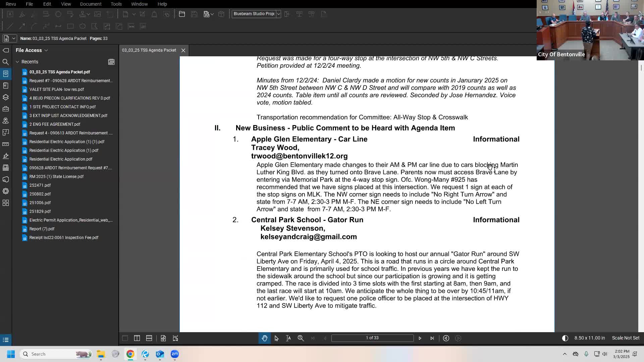This screenshot has width=644, height=362.
Task: Switch to 03_03_25 TSS Agenda Packet tab
Action: pos(149,50)
